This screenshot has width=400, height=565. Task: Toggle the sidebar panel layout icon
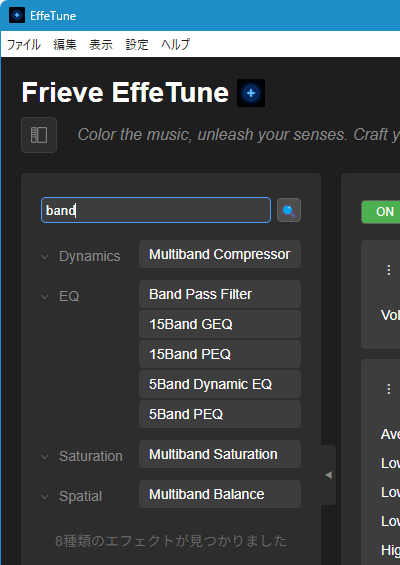pyautogui.click(x=39, y=135)
